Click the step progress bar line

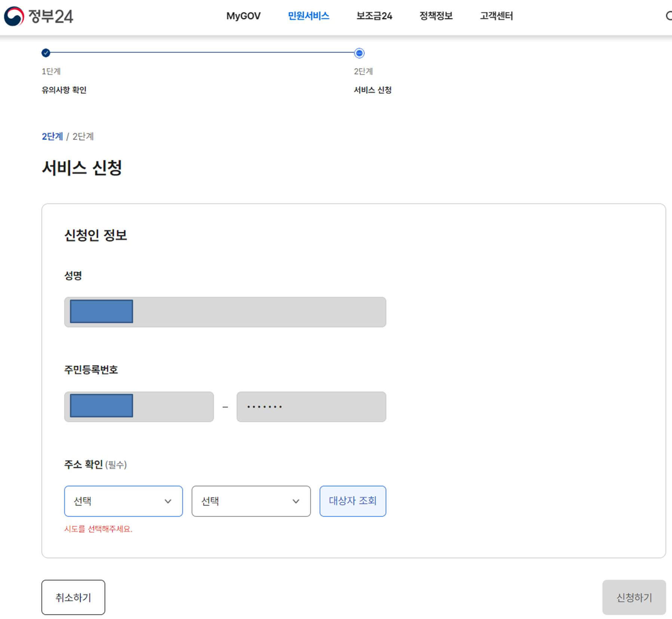(202, 53)
